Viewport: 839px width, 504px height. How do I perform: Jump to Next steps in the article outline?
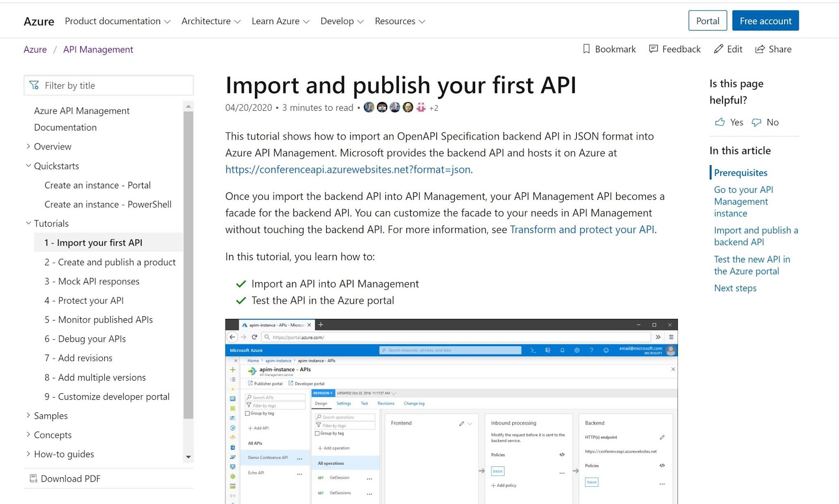735,288
